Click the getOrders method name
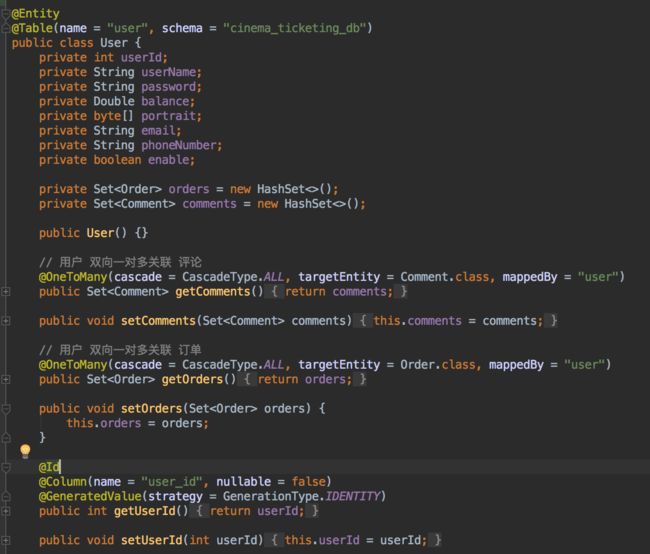650x554 pixels. click(192, 379)
